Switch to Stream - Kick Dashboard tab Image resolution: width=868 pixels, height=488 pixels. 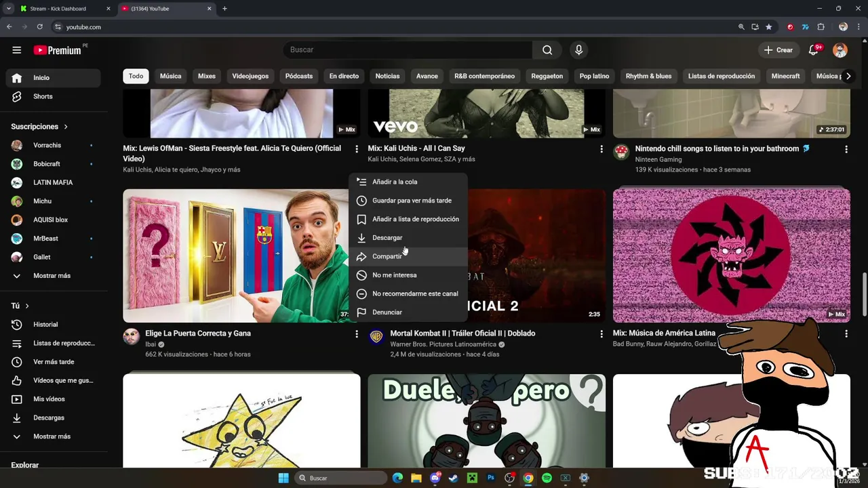(x=66, y=9)
